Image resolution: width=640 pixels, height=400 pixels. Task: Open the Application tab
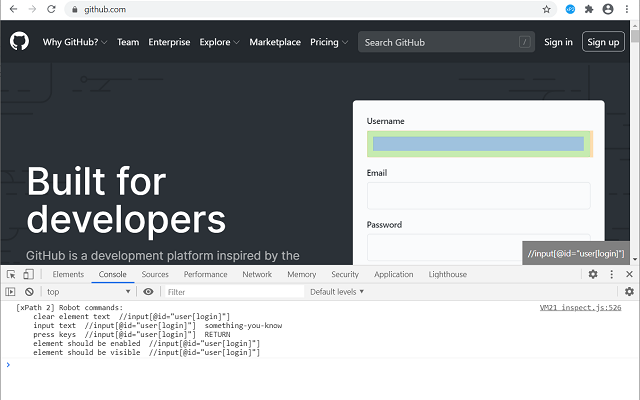click(393, 274)
